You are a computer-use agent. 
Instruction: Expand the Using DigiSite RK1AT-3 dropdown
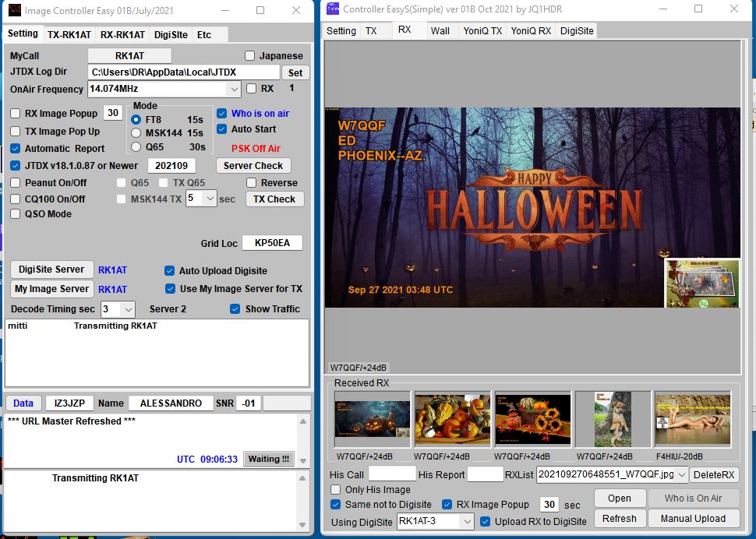point(467,522)
